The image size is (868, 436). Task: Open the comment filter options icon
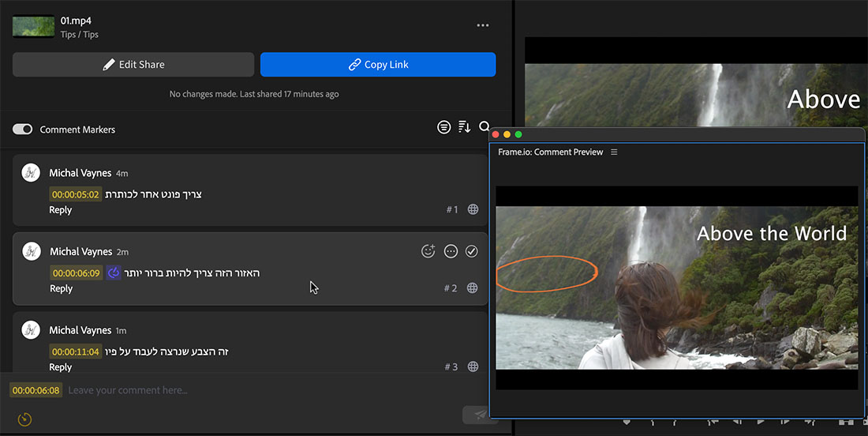tap(444, 127)
